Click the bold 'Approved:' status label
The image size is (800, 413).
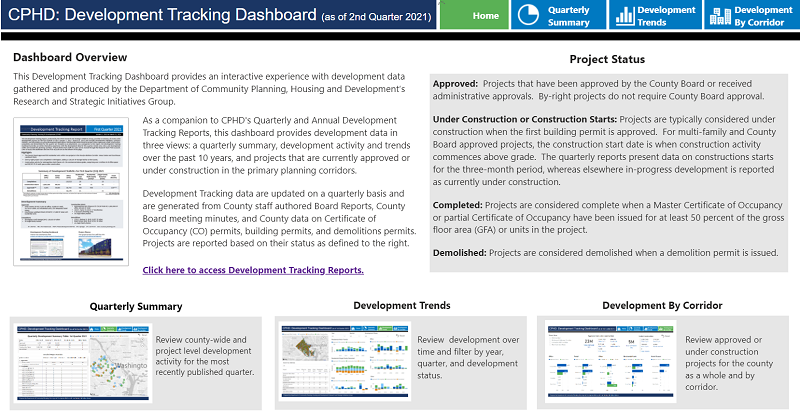(456, 84)
